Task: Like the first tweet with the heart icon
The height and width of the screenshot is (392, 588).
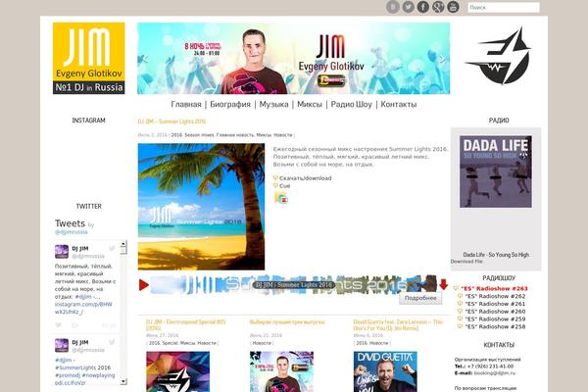Action: pos(58,324)
